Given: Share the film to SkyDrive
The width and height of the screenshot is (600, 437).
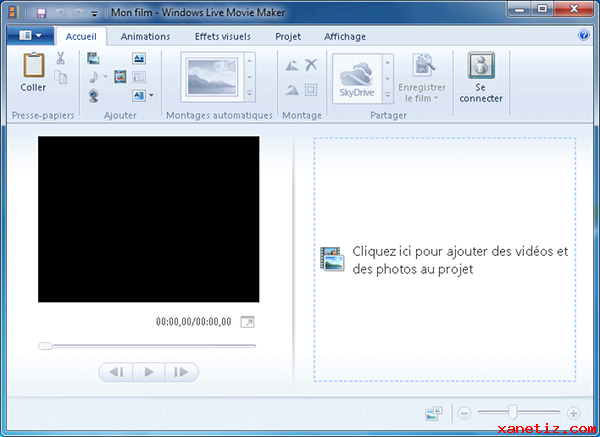Looking at the screenshot, I should (357, 79).
